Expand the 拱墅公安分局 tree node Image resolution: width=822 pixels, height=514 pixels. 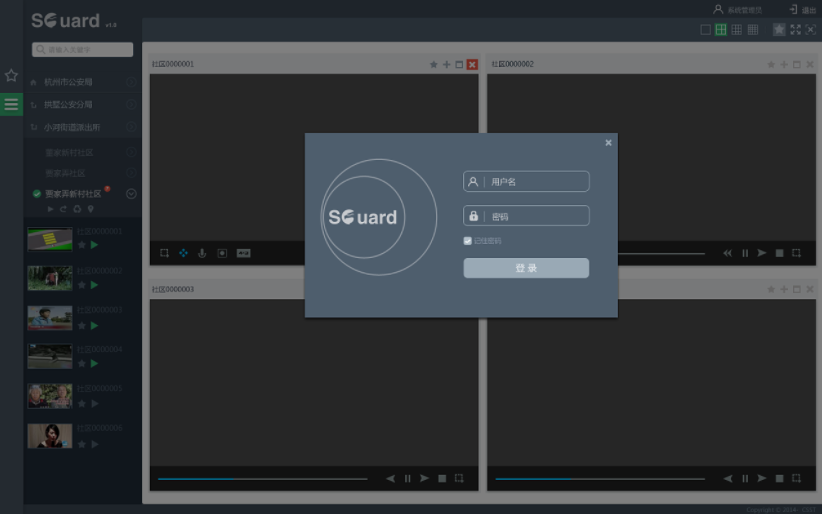tap(131, 104)
